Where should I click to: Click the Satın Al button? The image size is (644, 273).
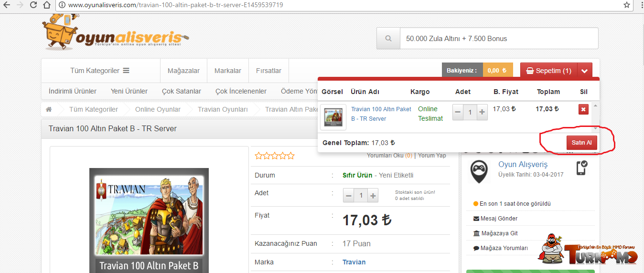tap(582, 143)
